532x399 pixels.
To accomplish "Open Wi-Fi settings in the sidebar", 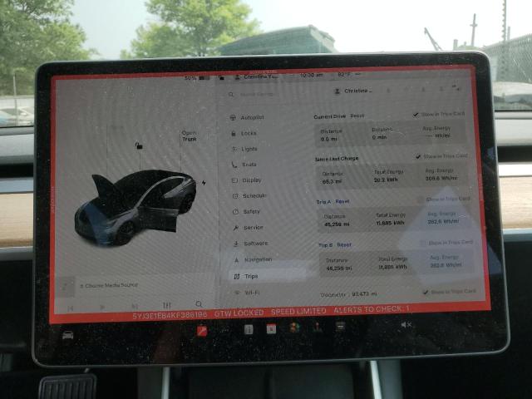I will pyautogui.click(x=248, y=293).
